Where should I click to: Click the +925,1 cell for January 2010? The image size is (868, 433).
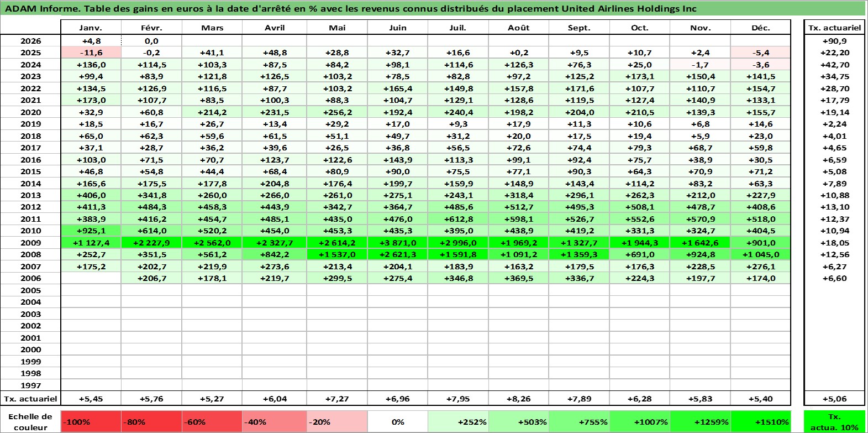91,231
